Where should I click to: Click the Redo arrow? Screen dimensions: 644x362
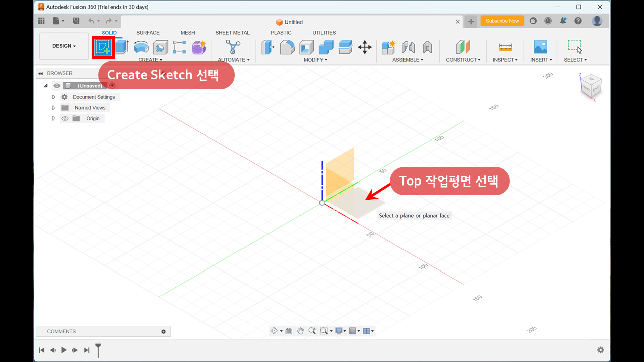[x=109, y=21]
